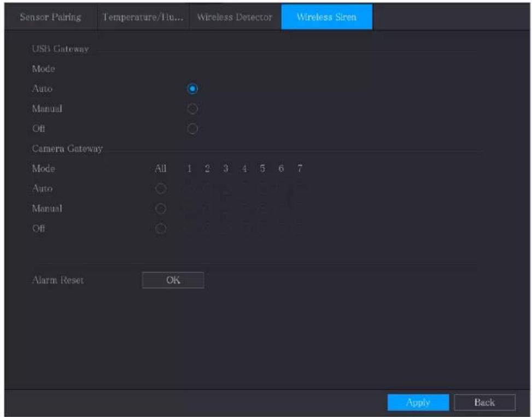Go to the Wireless Detector tab

click(x=235, y=17)
